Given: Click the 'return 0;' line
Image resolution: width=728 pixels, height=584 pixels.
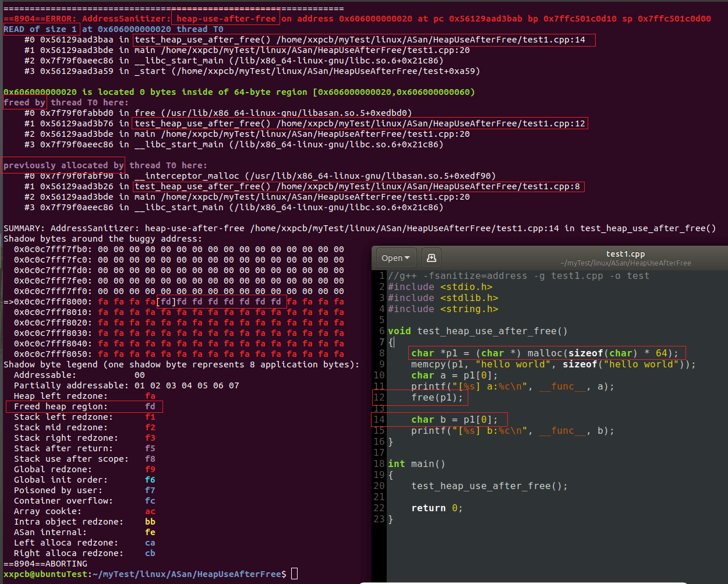Looking at the screenshot, I should tap(437, 508).
